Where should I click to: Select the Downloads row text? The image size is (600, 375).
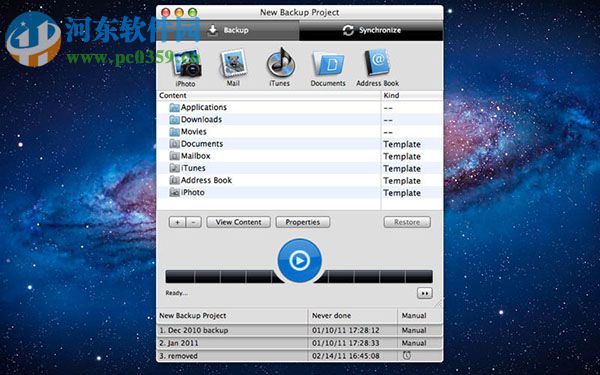(x=201, y=120)
